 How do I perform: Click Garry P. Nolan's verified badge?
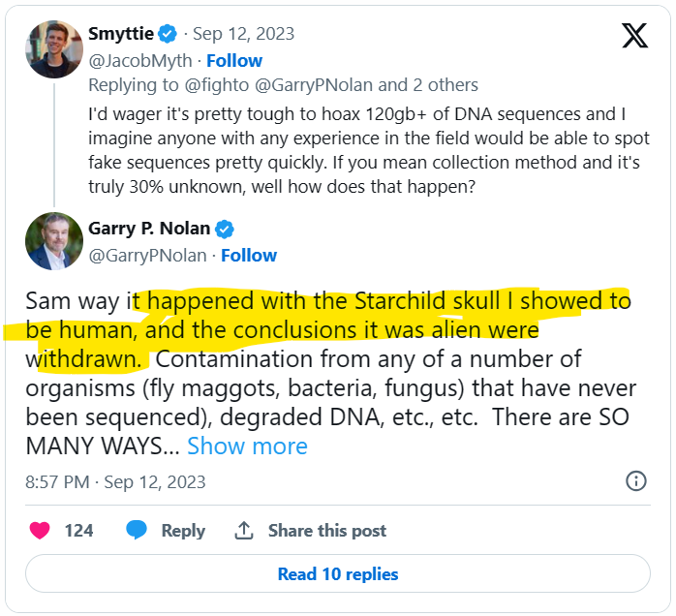click(x=225, y=230)
